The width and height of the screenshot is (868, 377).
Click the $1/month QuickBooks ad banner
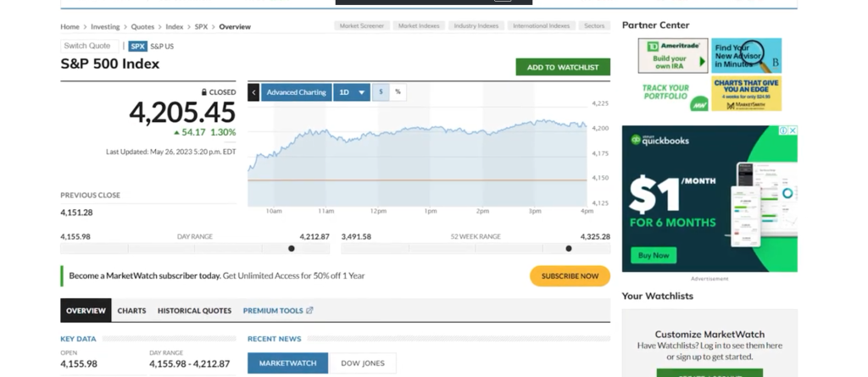tap(709, 198)
